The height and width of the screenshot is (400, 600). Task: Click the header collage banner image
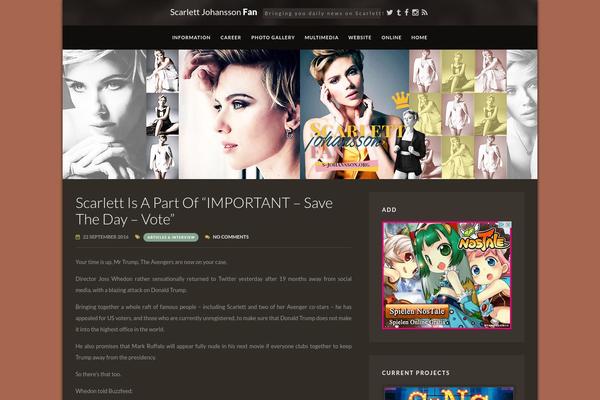point(300,114)
